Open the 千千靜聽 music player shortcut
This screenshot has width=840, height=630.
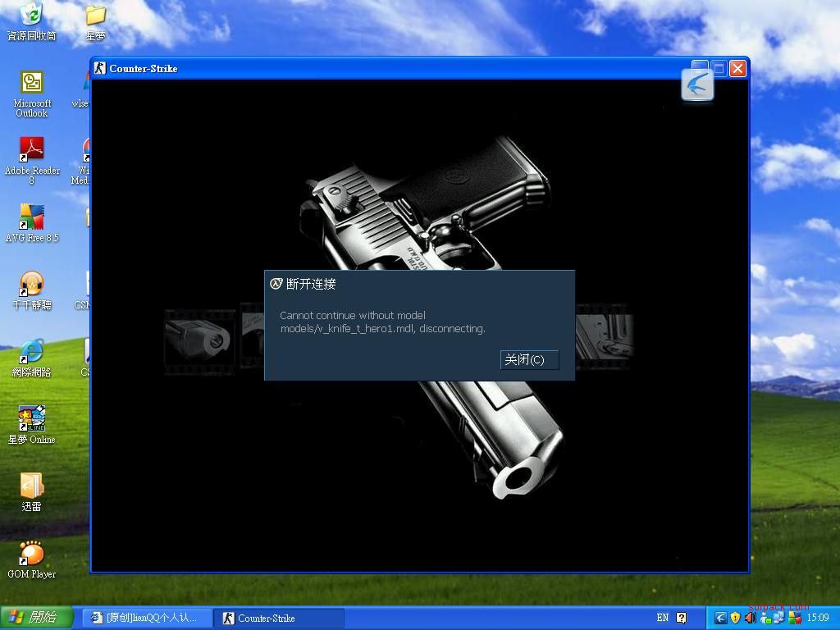click(x=31, y=285)
